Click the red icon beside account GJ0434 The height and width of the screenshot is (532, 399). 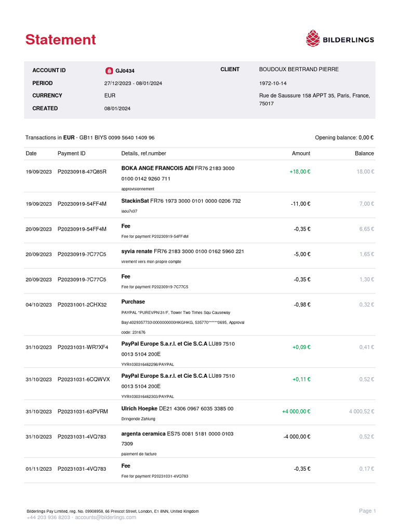pos(109,71)
